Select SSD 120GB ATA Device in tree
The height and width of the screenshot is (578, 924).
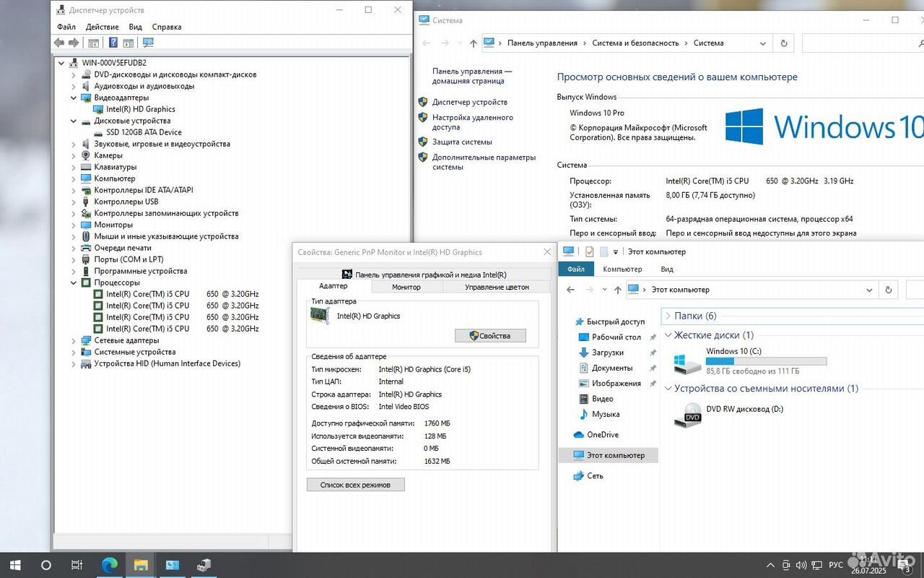(x=144, y=132)
